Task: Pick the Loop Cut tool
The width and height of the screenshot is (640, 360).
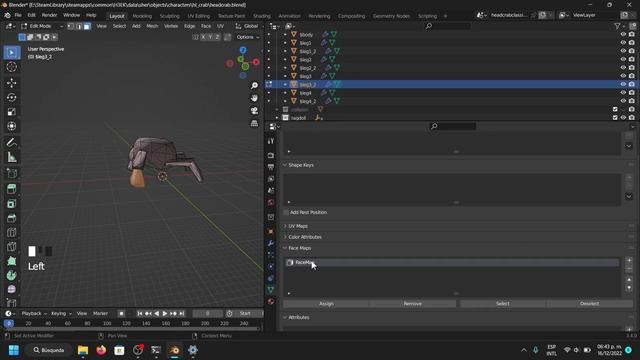Action: [x=11, y=232]
